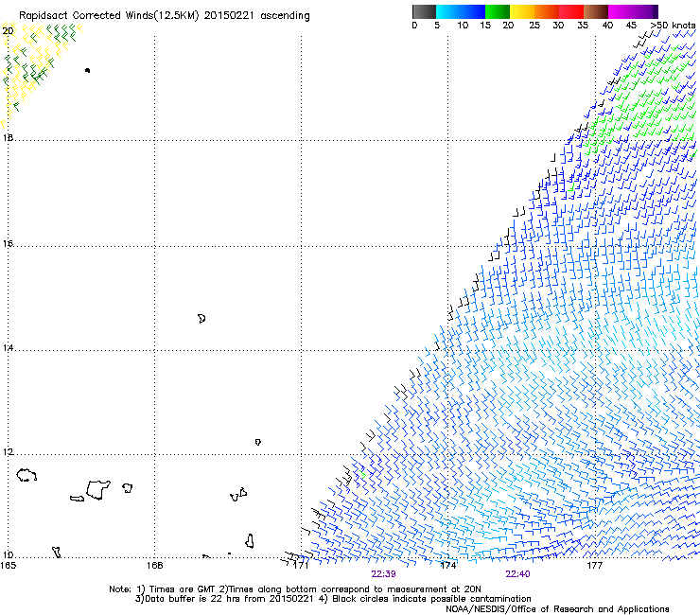The image size is (700, 615).
Task: Click the gray 0-5 knots legend color
Action: tap(424, 11)
